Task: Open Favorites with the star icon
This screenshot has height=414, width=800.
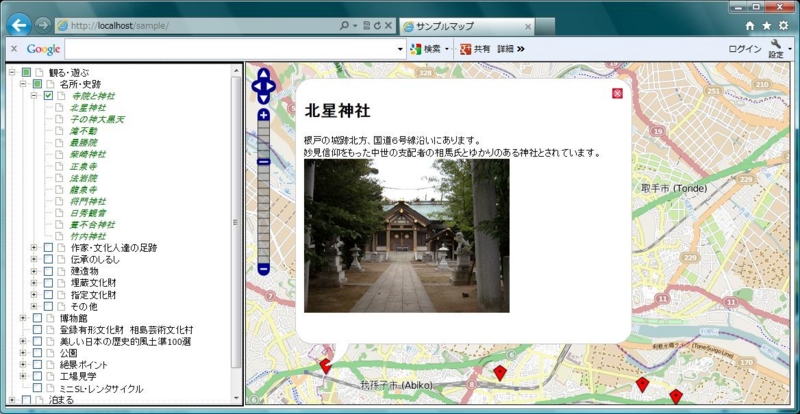Action: (766, 26)
